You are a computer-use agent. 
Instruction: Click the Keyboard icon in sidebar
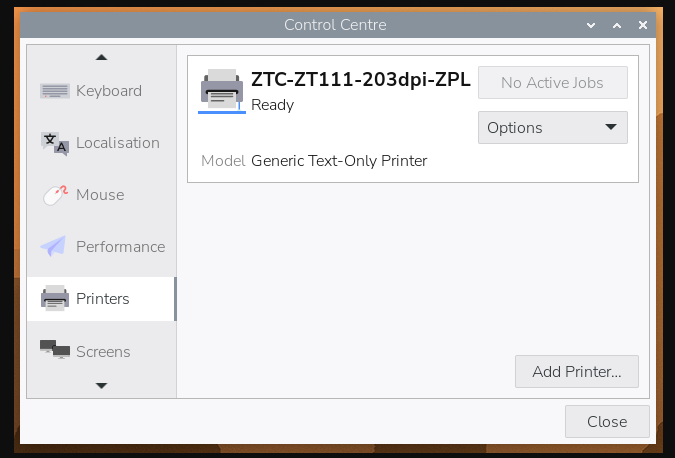[54, 91]
